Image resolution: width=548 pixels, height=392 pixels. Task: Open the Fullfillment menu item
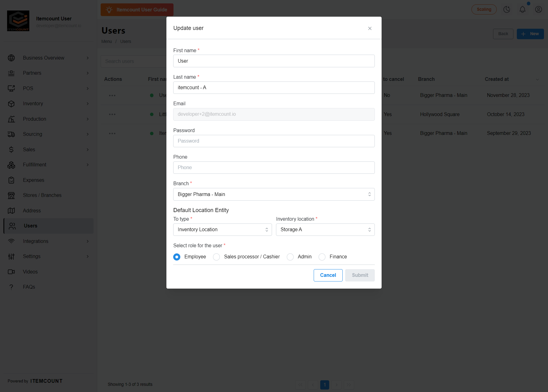(48, 165)
